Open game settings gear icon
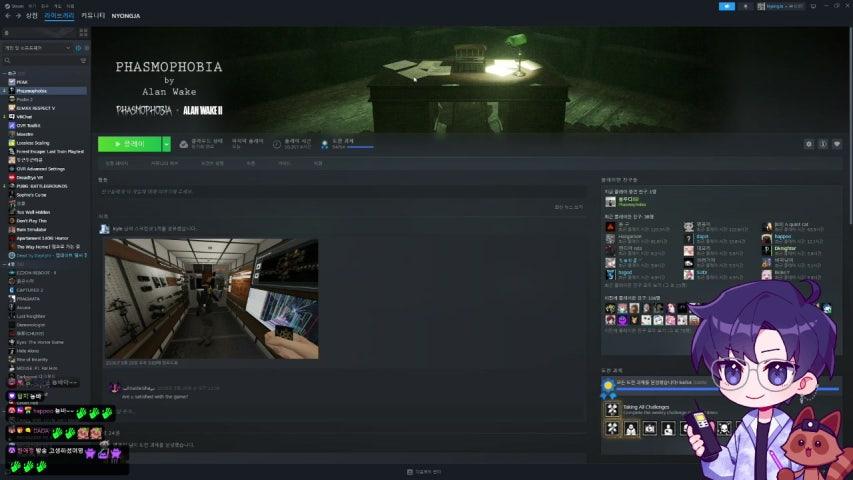Screen dimensions: 853x480 pos(809,144)
